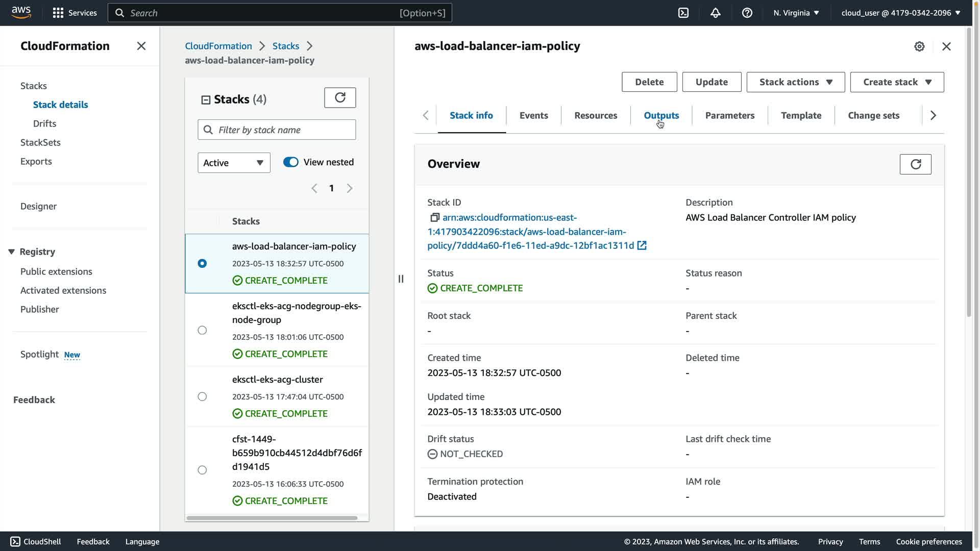Collapse the Registry section
This screenshot has height=551, width=980.
(x=12, y=252)
